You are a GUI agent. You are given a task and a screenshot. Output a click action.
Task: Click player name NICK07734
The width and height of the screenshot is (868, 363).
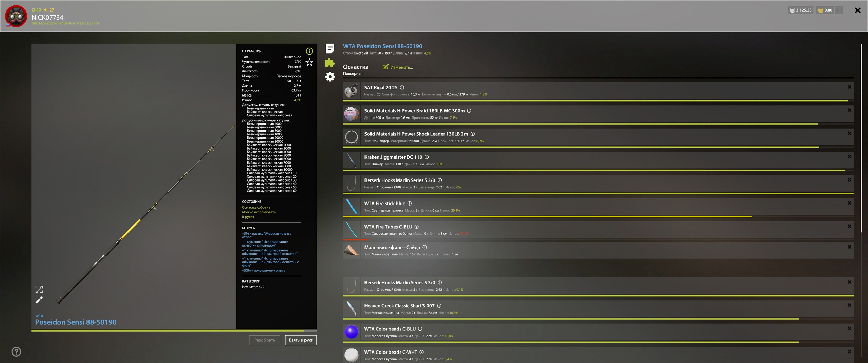pyautogui.click(x=47, y=17)
